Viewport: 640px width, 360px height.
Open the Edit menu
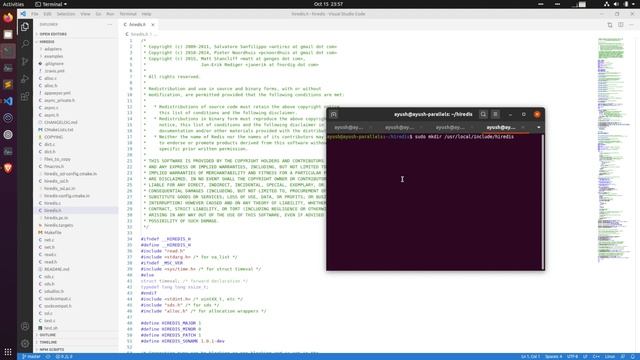[47, 14]
